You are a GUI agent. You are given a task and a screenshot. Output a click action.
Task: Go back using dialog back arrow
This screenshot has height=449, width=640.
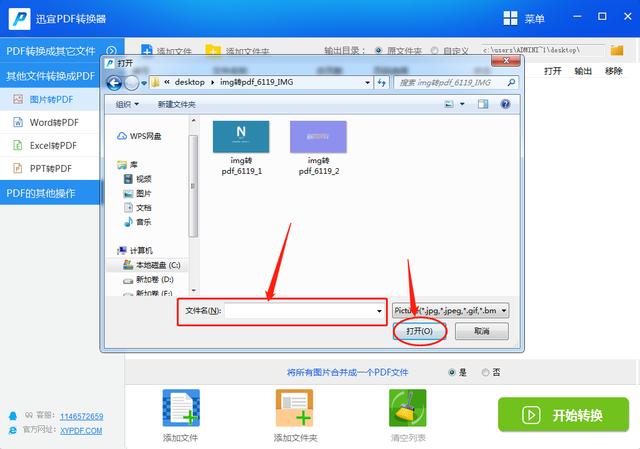click(x=114, y=83)
